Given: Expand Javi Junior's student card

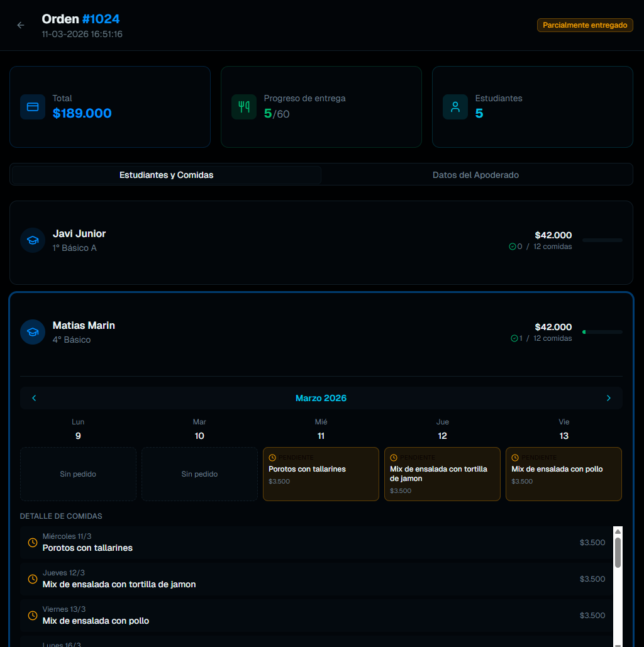Looking at the screenshot, I should 321,243.
